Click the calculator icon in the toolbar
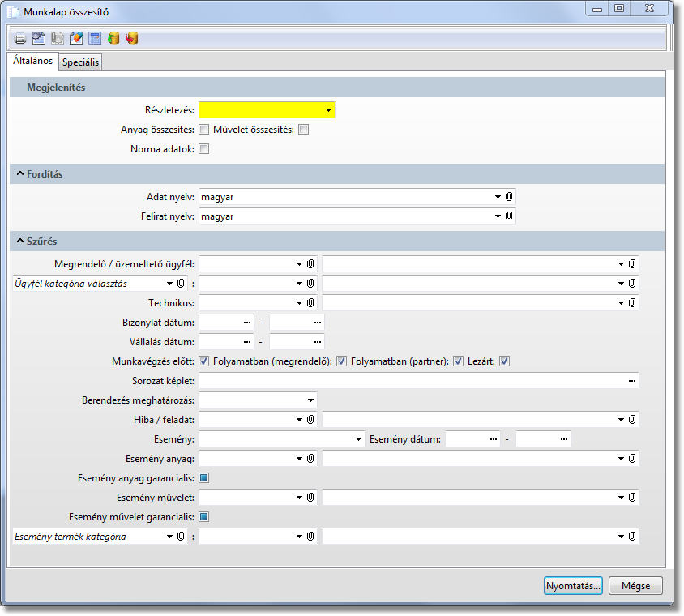 coord(95,38)
